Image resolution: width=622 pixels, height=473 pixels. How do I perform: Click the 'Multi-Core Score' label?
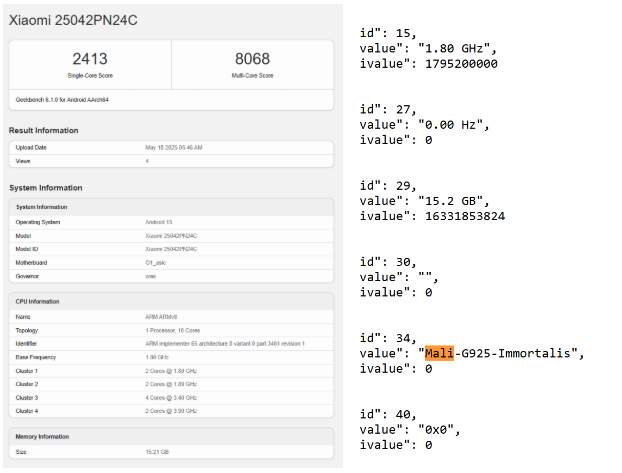(252, 75)
